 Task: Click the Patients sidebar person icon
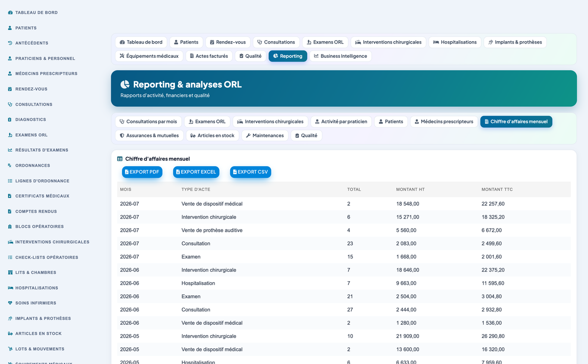[x=10, y=28]
